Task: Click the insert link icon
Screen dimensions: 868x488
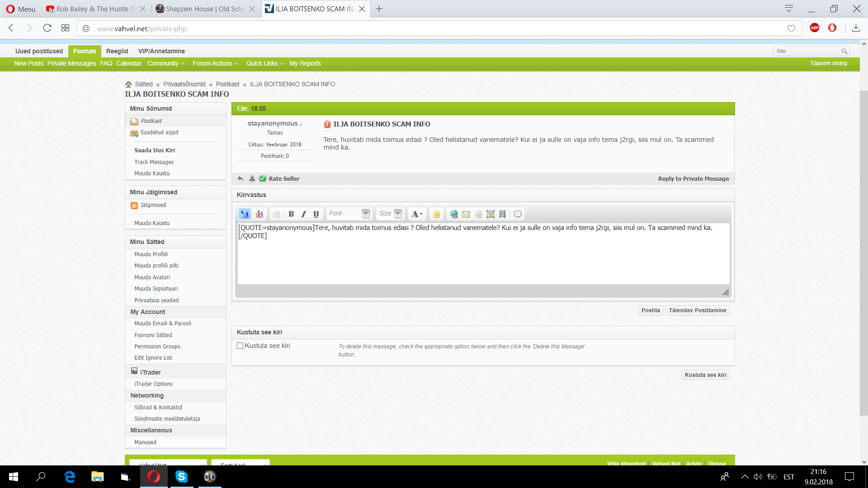Action: [454, 214]
